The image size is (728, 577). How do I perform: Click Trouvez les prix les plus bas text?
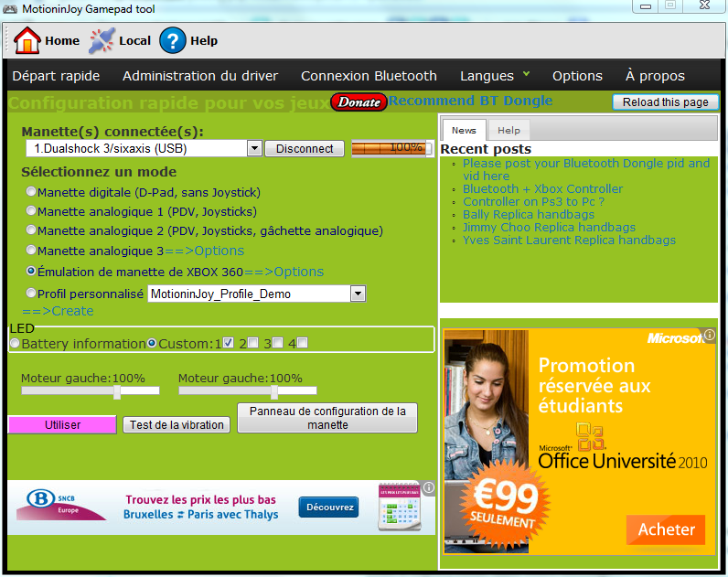(x=200, y=500)
